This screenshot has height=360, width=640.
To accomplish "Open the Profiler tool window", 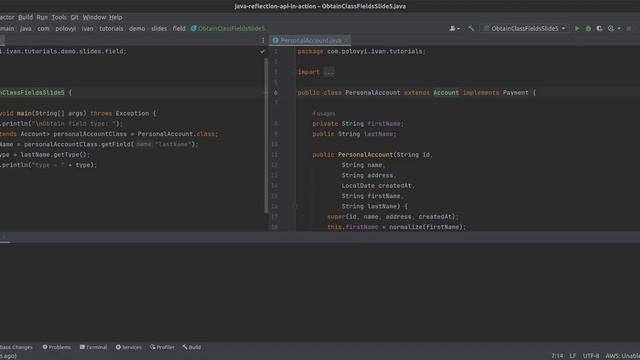I will (162, 347).
